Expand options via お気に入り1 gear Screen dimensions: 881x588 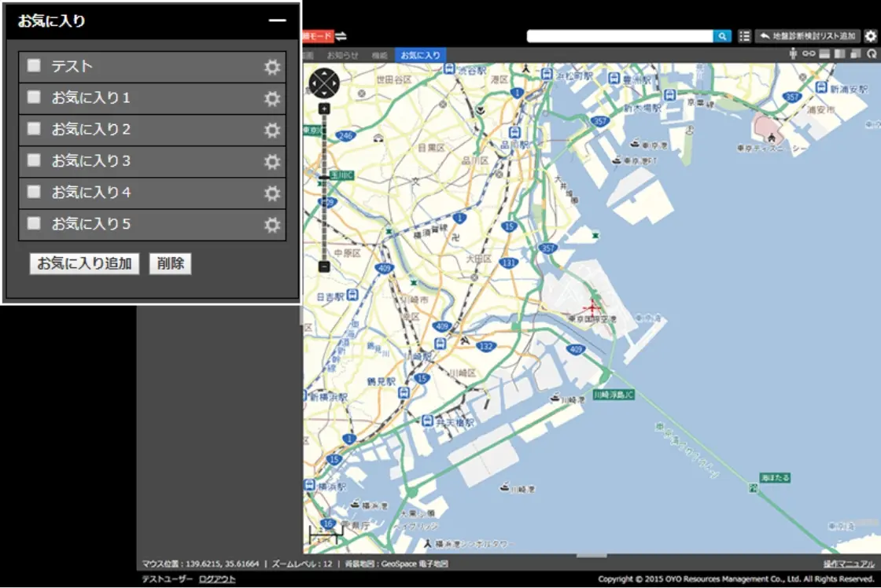(272, 98)
